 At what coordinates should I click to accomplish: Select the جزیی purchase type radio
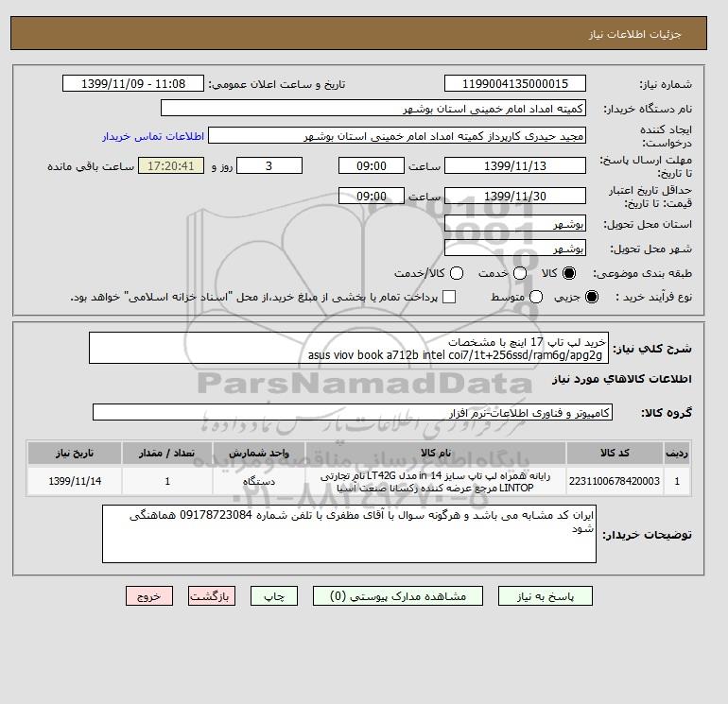(x=592, y=297)
